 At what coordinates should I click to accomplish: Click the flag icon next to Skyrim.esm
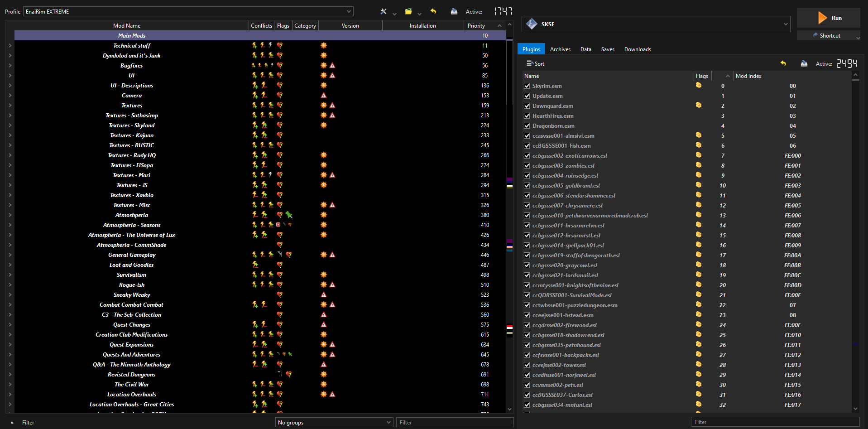[x=699, y=85]
